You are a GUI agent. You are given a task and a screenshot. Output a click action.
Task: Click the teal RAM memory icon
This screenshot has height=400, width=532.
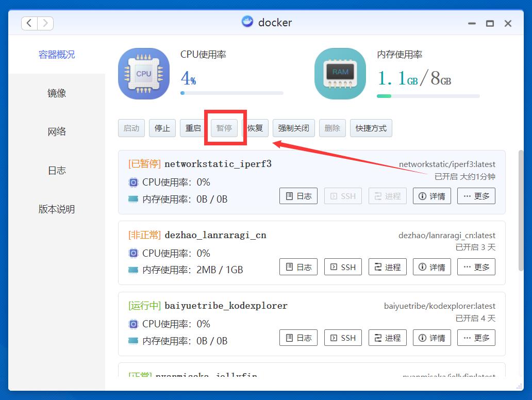[x=340, y=73]
